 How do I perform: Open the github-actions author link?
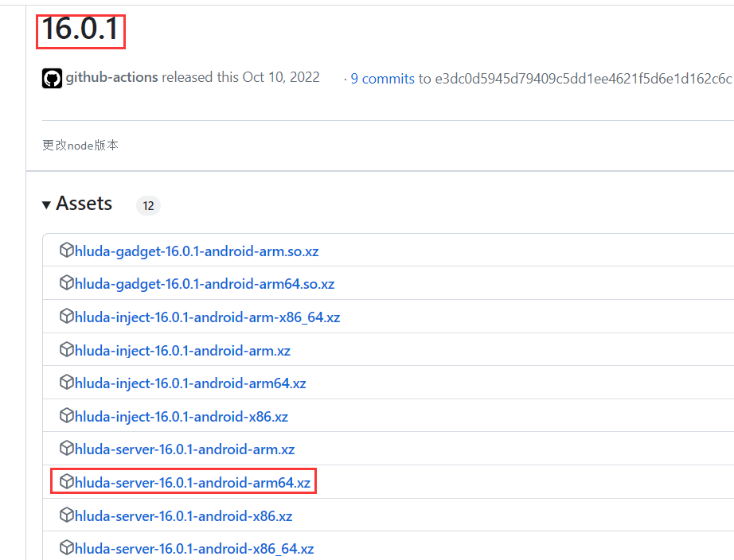(111, 78)
